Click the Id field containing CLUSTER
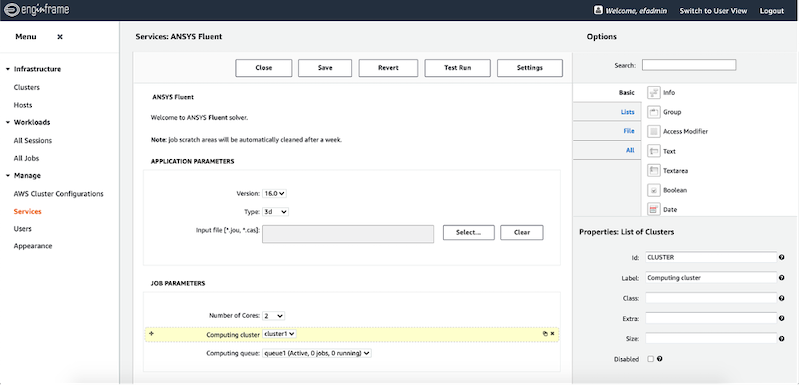Screen dimensions: 800x385 (x=711, y=258)
